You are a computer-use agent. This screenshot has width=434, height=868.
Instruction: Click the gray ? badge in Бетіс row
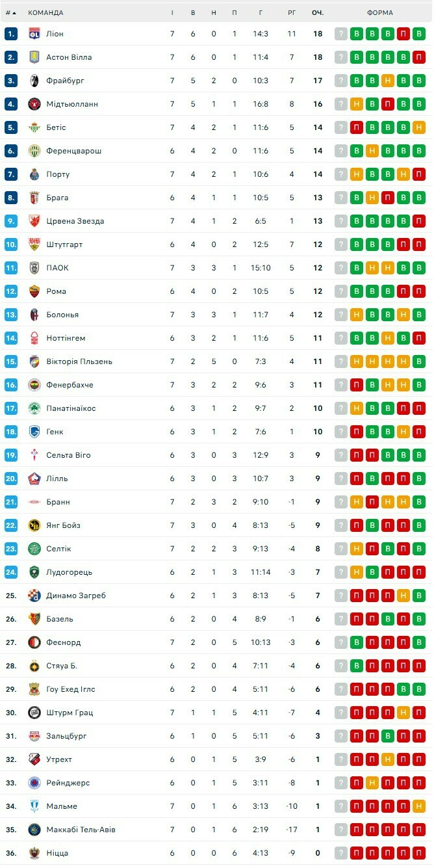pos(341,127)
